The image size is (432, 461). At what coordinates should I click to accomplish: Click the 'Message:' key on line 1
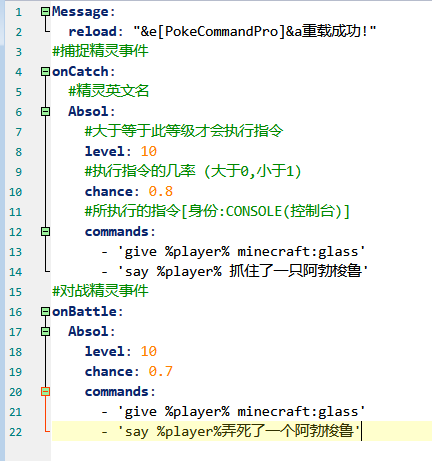(x=84, y=12)
